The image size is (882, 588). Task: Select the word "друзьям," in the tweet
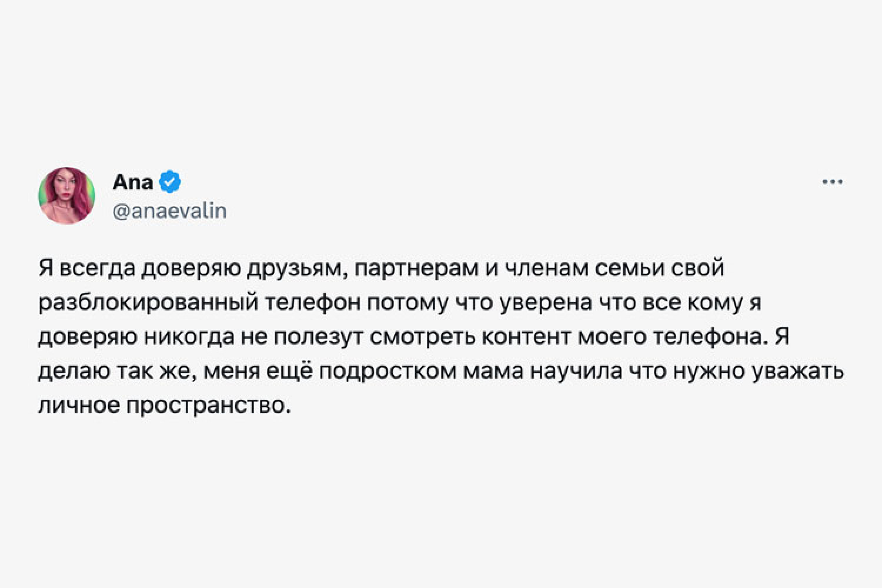(294, 268)
